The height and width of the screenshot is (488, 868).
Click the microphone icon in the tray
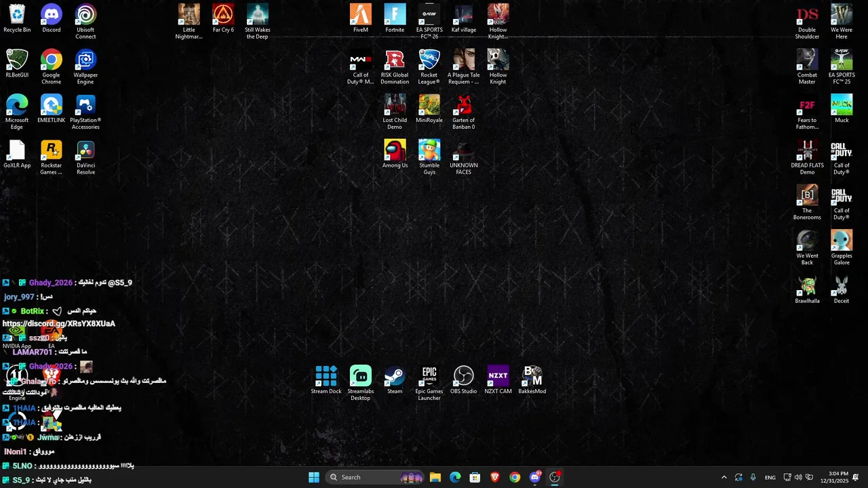(x=753, y=477)
